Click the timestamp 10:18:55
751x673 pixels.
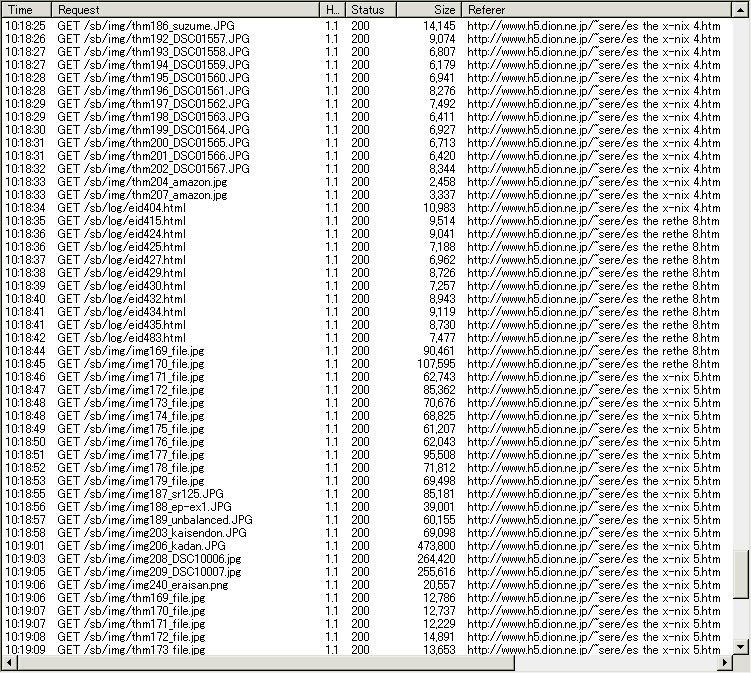(x=25, y=494)
